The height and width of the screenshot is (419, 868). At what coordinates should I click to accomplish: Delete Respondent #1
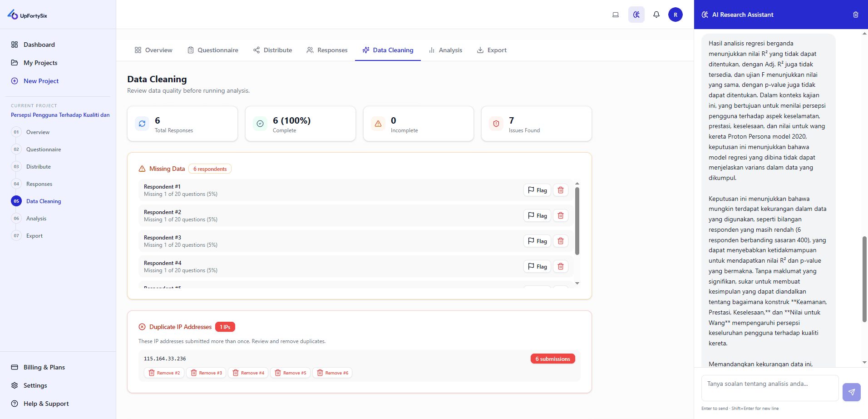pos(561,190)
